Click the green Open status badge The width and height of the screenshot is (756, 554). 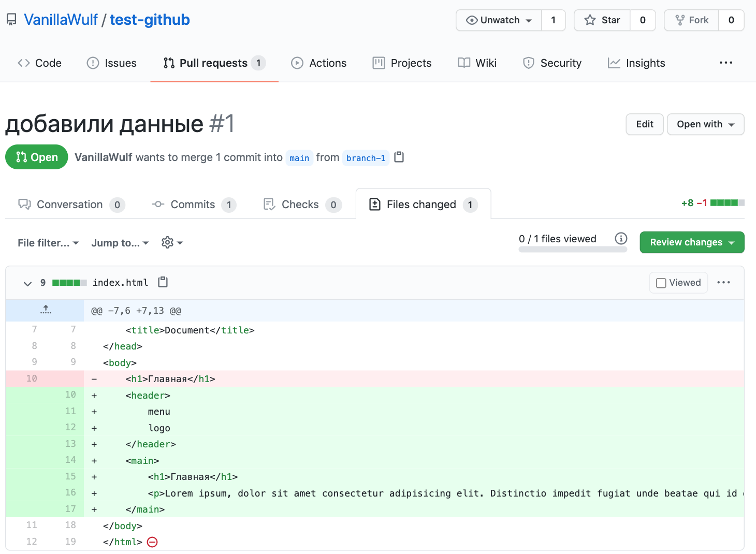pyautogui.click(x=37, y=157)
